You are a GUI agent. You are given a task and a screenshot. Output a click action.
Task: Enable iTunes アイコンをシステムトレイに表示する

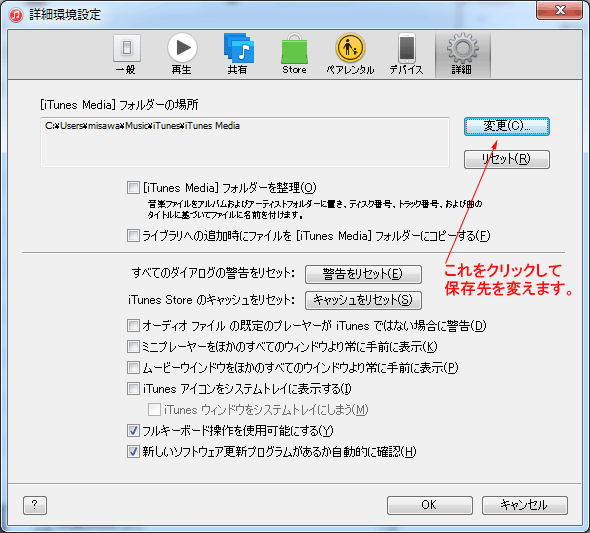pyautogui.click(x=133, y=388)
